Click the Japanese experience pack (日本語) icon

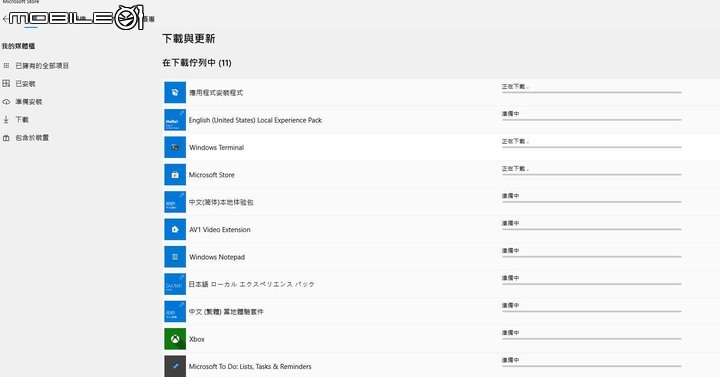[175, 284]
